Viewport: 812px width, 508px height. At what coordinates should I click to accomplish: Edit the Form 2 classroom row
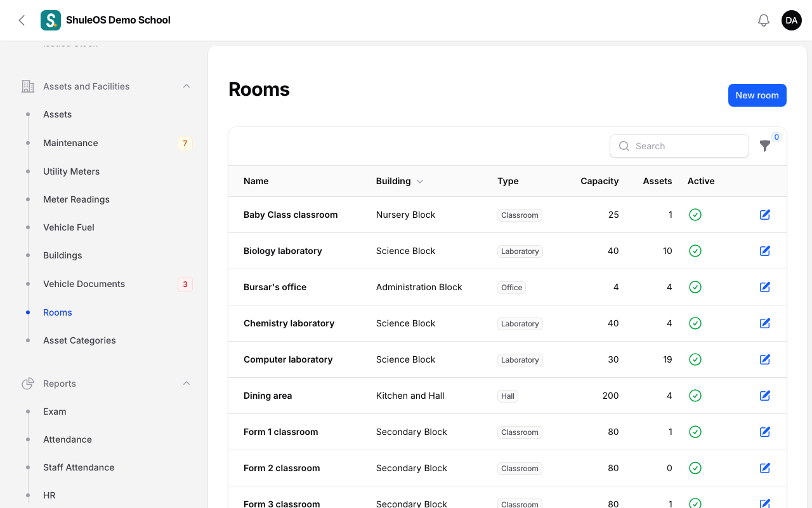[765, 468]
